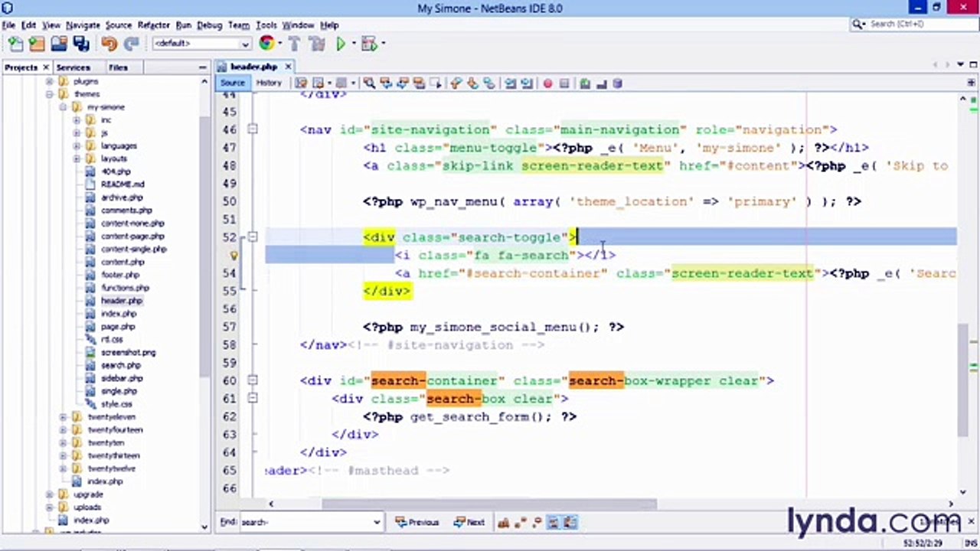
Task: Click the green Comment icon in editor toolbar
Action: click(x=585, y=83)
